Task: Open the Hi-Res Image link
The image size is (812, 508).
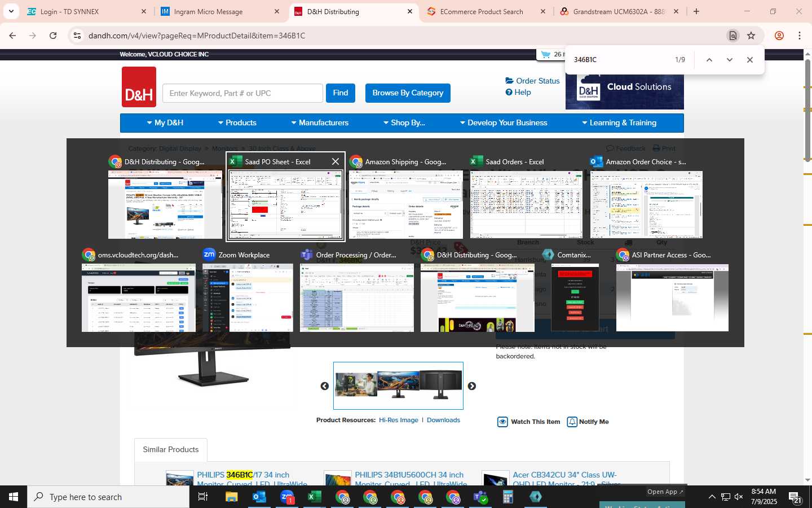Action: [399, 420]
